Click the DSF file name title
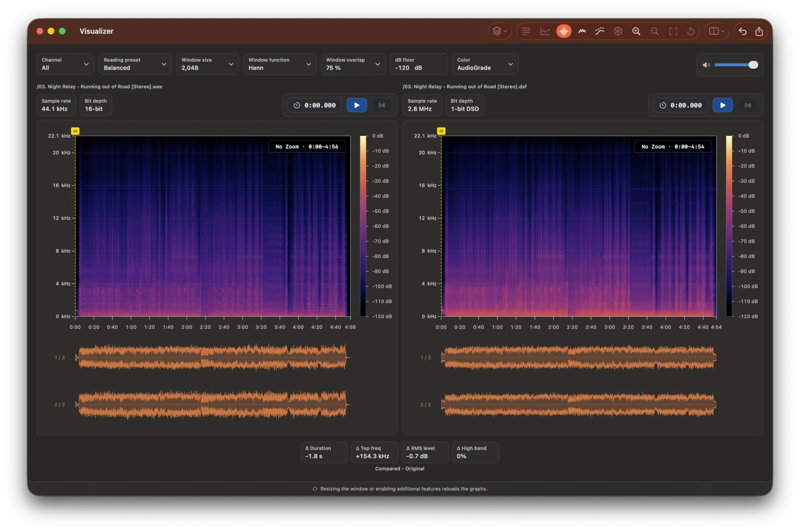The width and height of the screenshot is (800, 532). pyautogui.click(x=464, y=87)
